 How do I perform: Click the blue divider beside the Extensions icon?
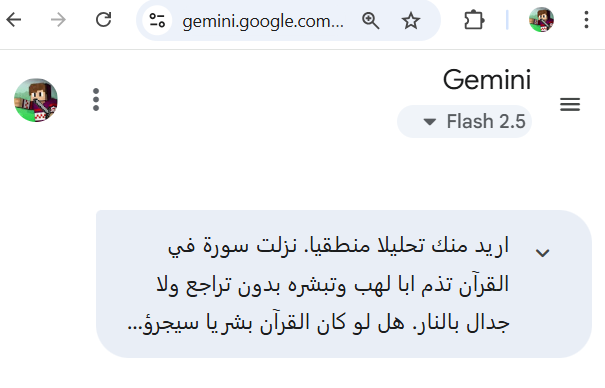point(507,20)
